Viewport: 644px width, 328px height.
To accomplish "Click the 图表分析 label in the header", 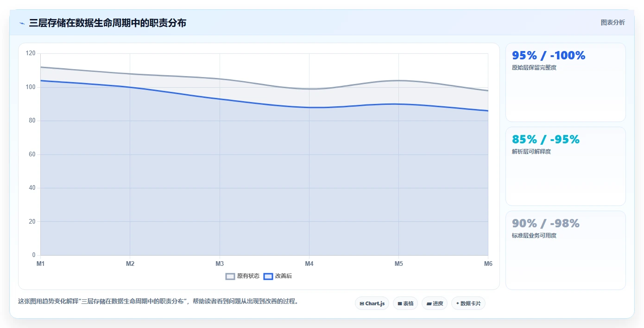I will coord(612,22).
